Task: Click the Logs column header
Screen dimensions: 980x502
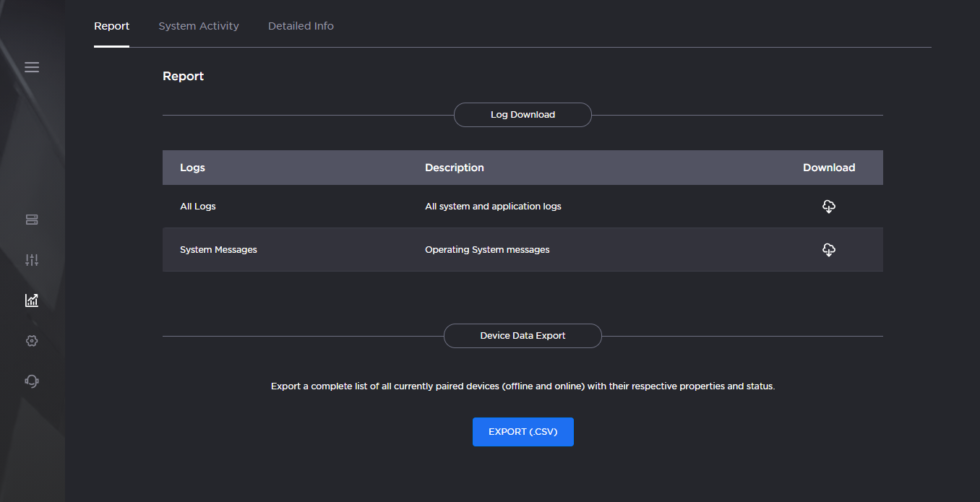Action: 192,167
